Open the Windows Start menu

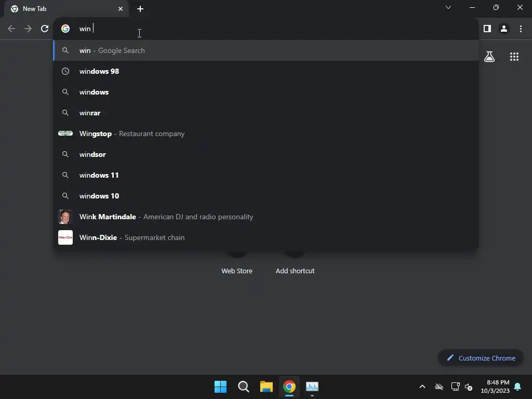pos(220,387)
